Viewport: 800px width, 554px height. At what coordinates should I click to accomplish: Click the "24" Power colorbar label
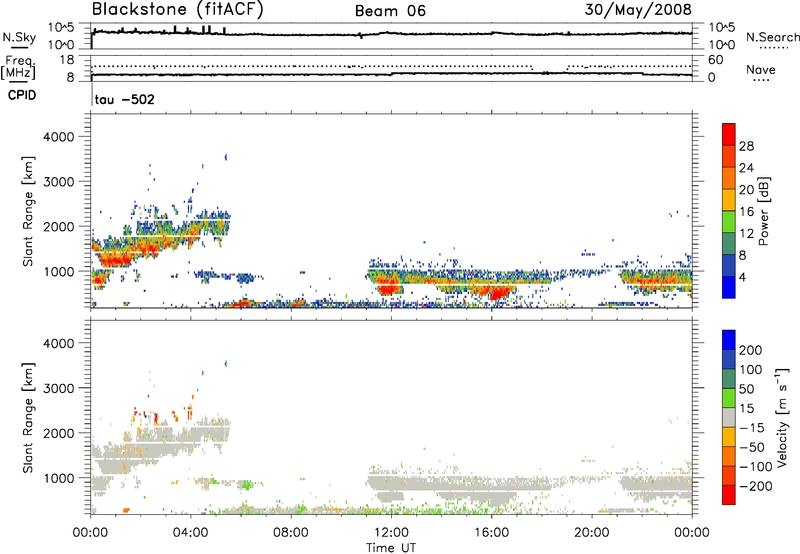tap(746, 168)
